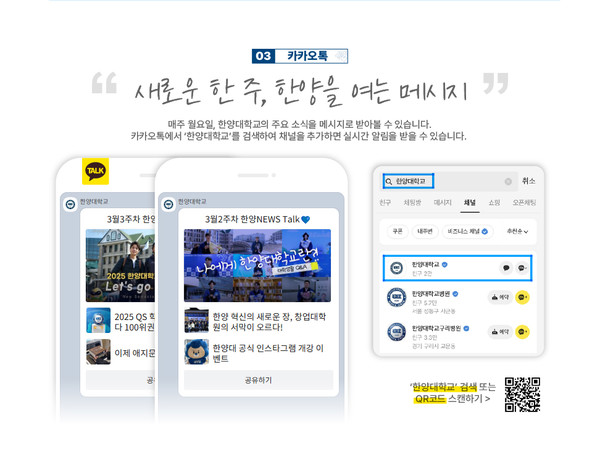Click the chat bubble icon in 한양대학교 row
Screen dimensions: 600x459
[x=506, y=268]
